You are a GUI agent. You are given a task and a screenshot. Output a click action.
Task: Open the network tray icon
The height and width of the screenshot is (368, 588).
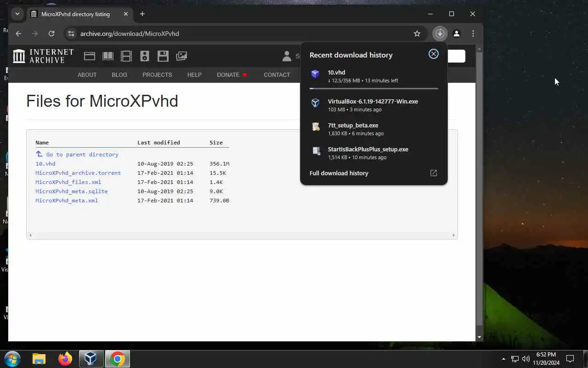pos(515,359)
